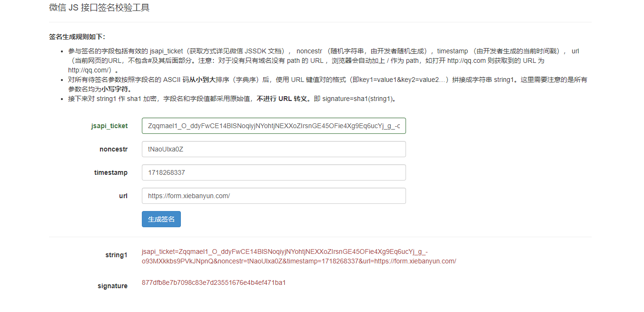Click the heading 签名生成规则如下

point(77,37)
